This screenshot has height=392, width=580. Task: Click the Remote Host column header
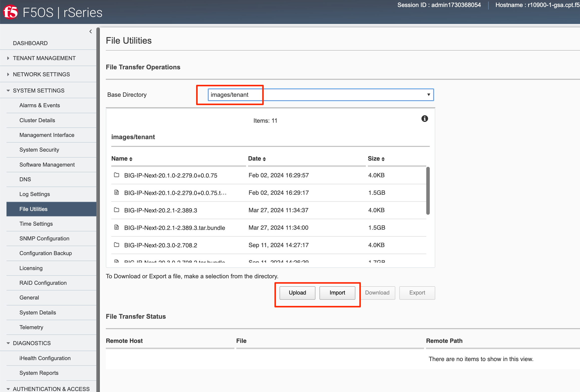coord(124,341)
